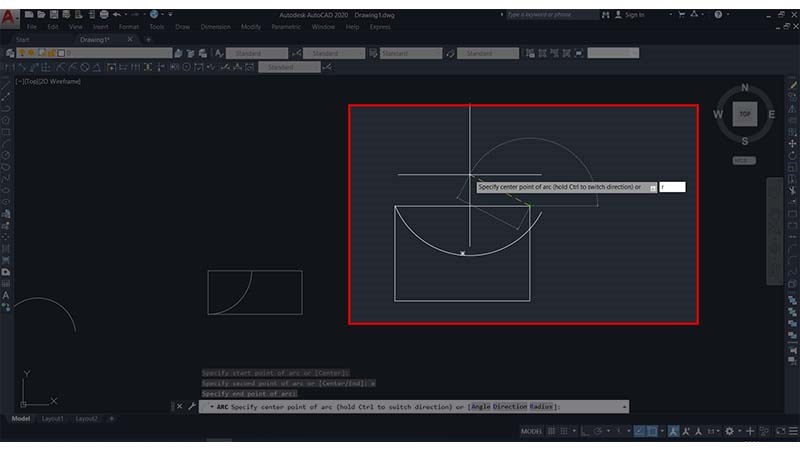Screen dimensions: 800x450
Task: Click the dynamic input value field
Action: [x=671, y=187]
